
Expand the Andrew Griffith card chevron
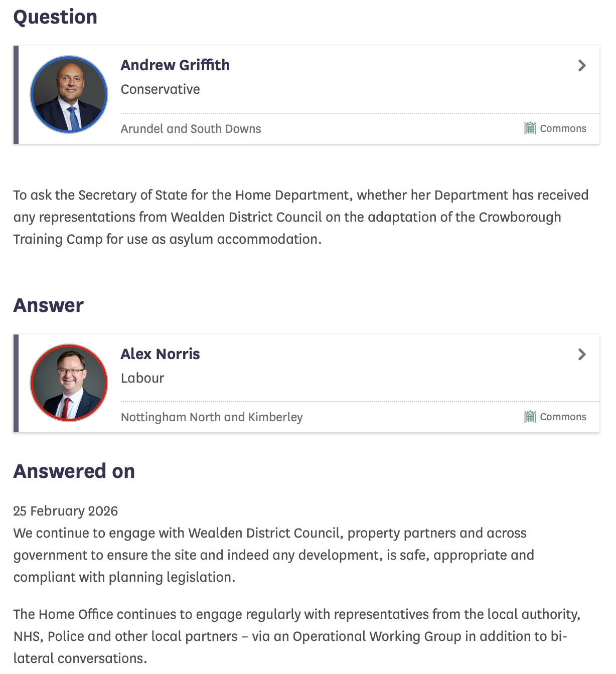click(582, 66)
